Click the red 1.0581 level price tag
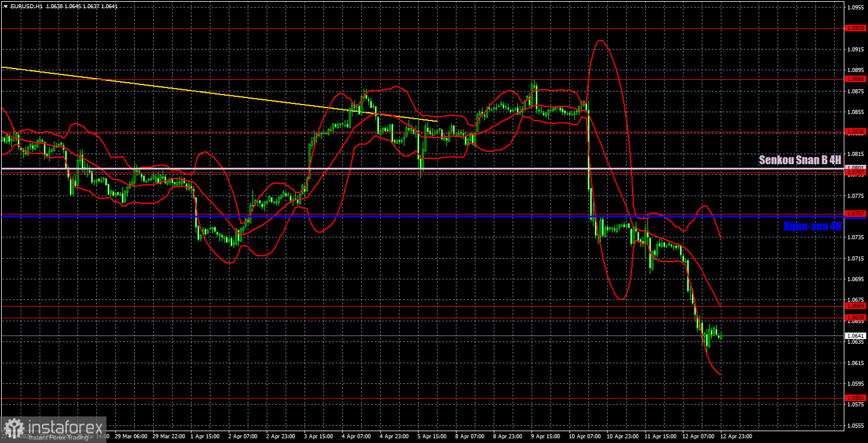This screenshot has width=868, height=443. 856,398
